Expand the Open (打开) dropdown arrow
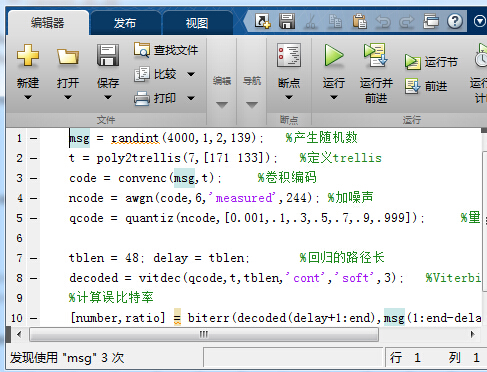The width and height of the screenshot is (487, 372). coord(68,97)
